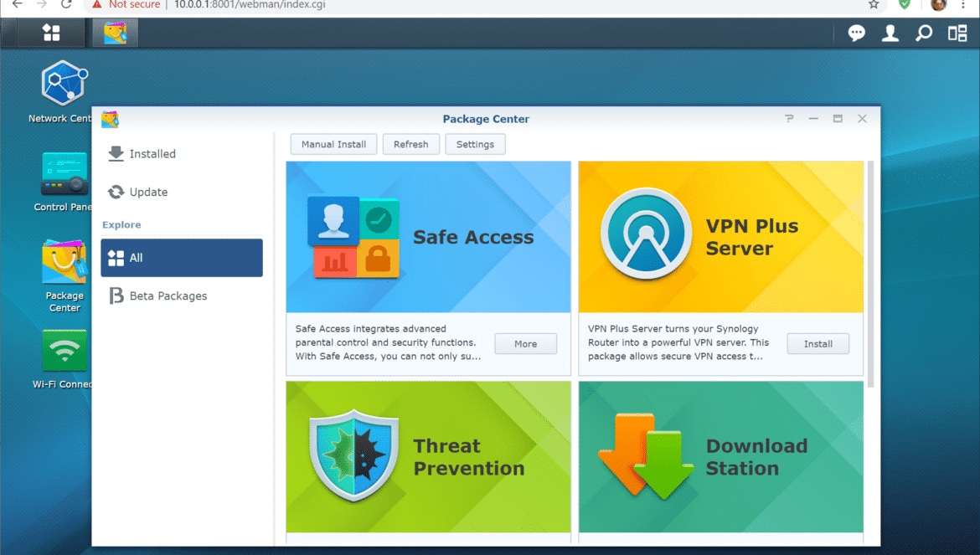
Task: Open help question mark in Package Center
Action: pos(789,119)
